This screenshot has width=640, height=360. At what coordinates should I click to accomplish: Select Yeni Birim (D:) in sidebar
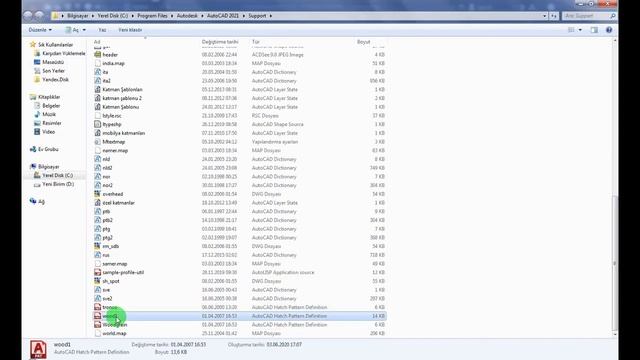(58, 184)
